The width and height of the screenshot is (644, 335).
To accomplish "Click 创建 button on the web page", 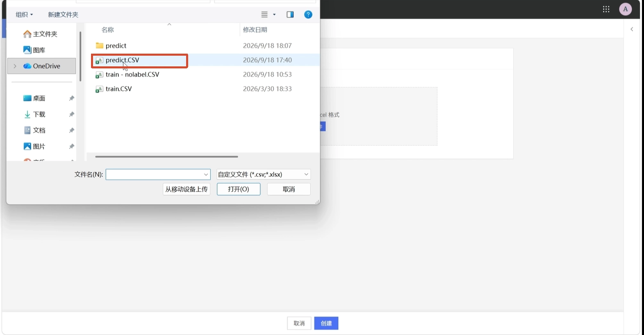I will pyautogui.click(x=326, y=323).
